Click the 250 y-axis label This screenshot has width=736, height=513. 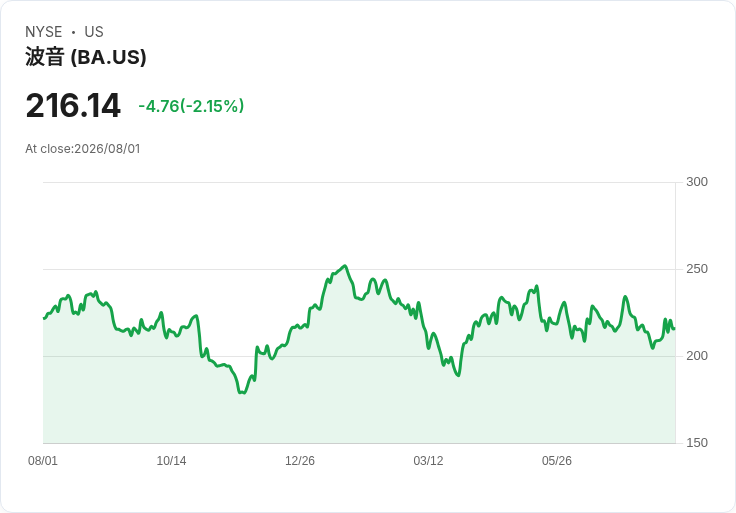tap(697, 269)
